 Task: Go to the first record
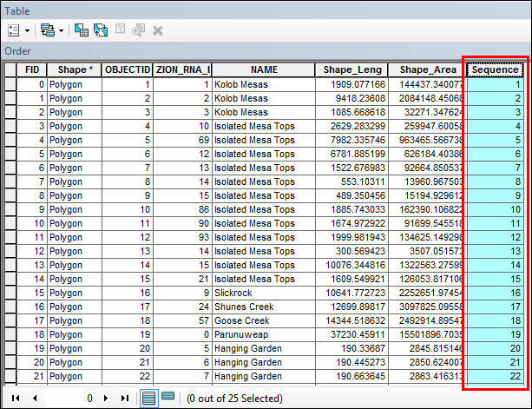[x=16, y=398]
